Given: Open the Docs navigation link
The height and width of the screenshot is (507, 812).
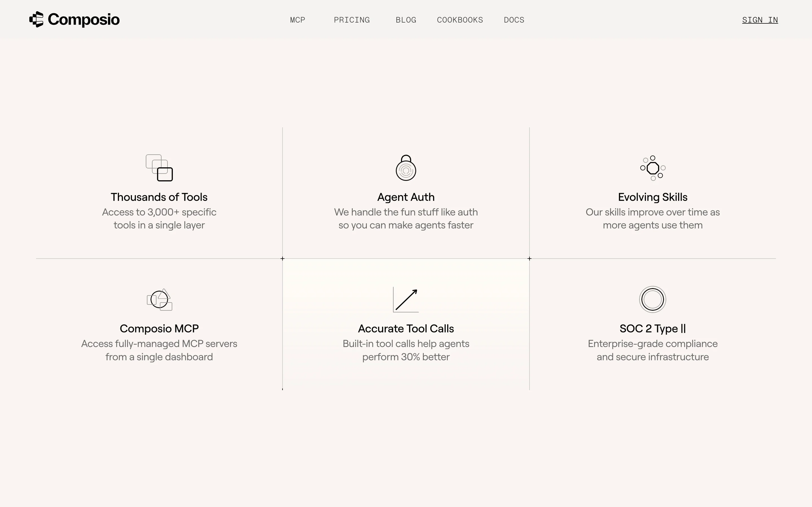Looking at the screenshot, I should (x=514, y=20).
